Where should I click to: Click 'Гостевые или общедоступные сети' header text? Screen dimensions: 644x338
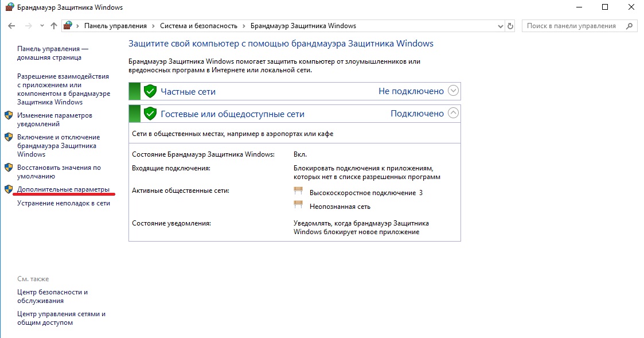232,114
